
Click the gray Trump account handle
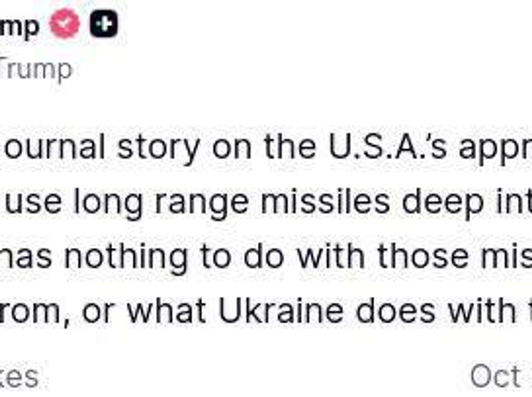[36, 69]
